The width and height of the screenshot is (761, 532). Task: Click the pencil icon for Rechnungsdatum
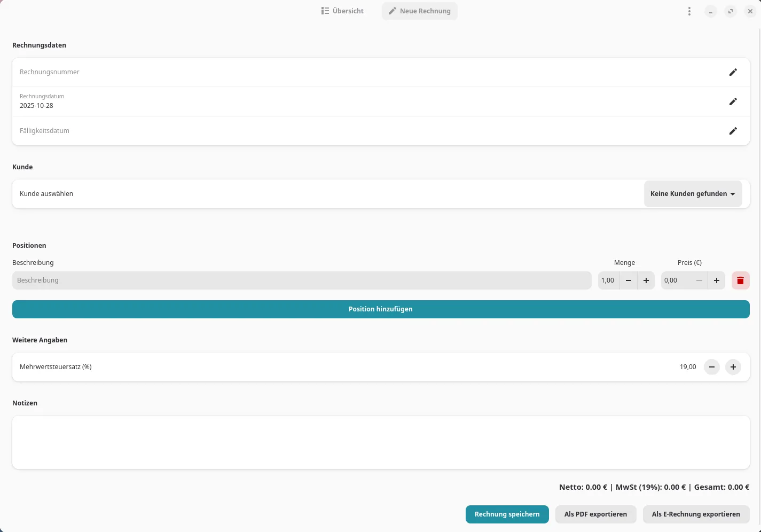[x=733, y=101]
